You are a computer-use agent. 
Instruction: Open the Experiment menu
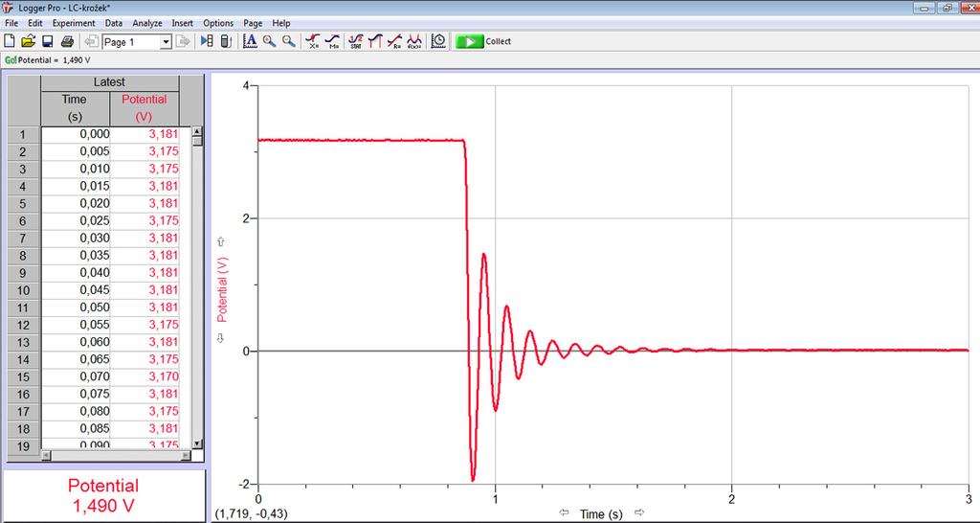point(74,23)
